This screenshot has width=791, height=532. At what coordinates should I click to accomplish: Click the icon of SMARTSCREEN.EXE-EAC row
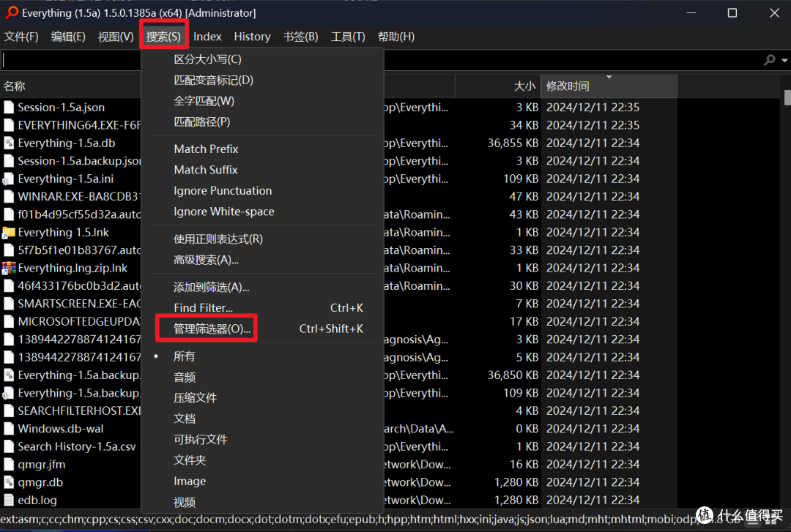coord(9,304)
